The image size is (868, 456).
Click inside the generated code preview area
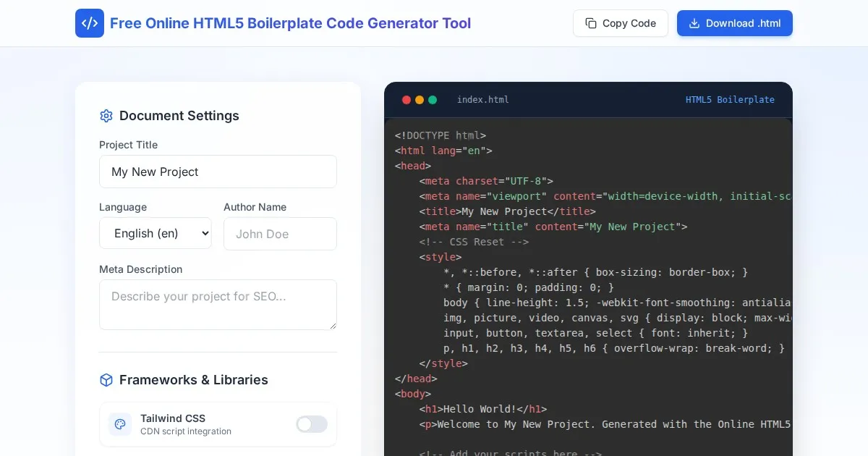point(588,290)
